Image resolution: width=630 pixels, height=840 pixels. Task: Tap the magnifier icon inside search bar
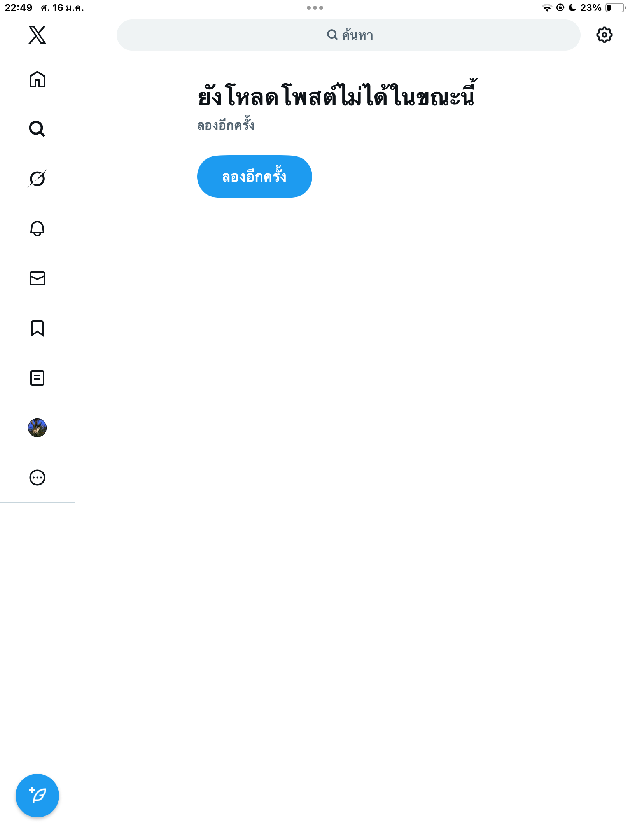(x=332, y=35)
